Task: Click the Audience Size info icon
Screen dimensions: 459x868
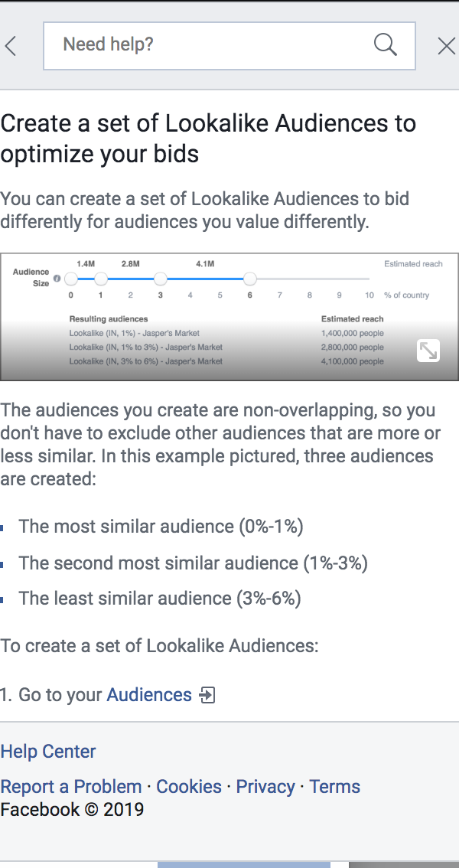Action: pyautogui.click(x=57, y=279)
